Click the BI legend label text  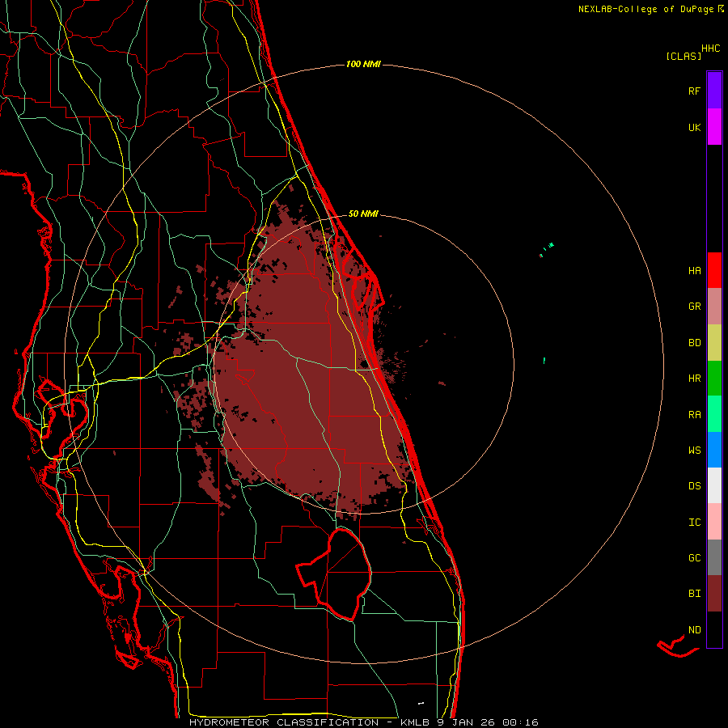(x=695, y=594)
